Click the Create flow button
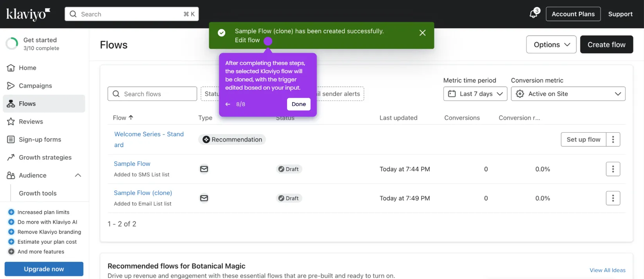 [606, 45]
